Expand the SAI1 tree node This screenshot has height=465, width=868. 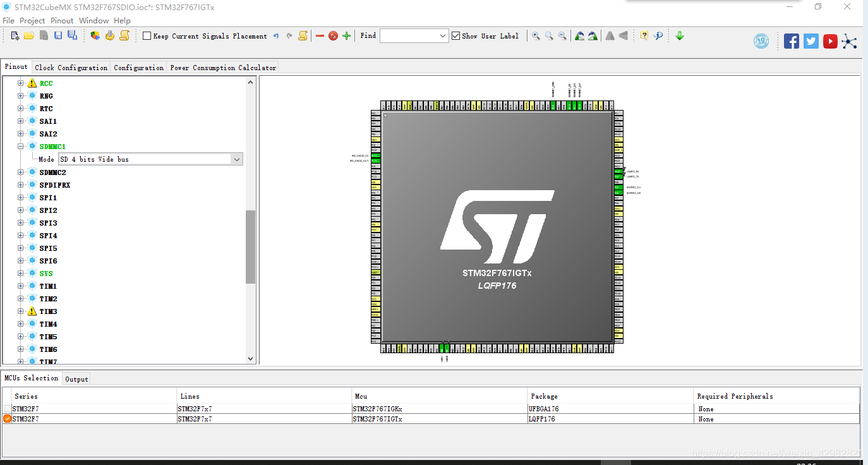(20, 121)
